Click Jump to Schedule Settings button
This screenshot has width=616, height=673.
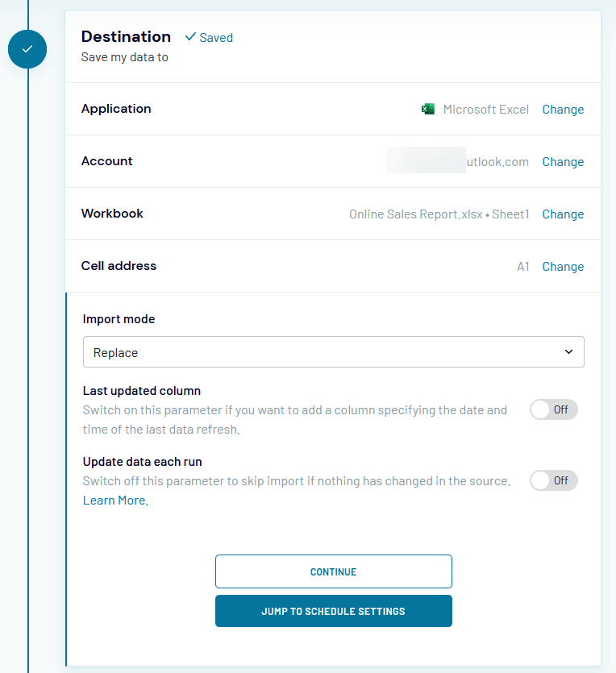coord(334,611)
